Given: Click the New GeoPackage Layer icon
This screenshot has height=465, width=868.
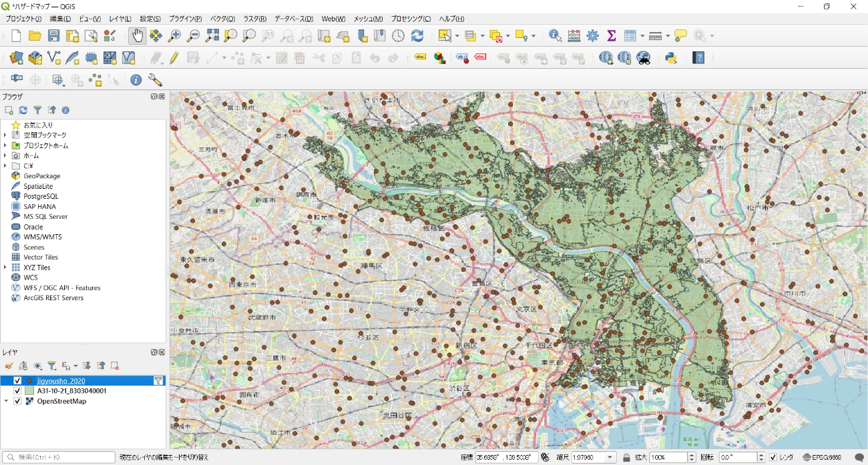Looking at the screenshot, I should pyautogui.click(x=35, y=58).
